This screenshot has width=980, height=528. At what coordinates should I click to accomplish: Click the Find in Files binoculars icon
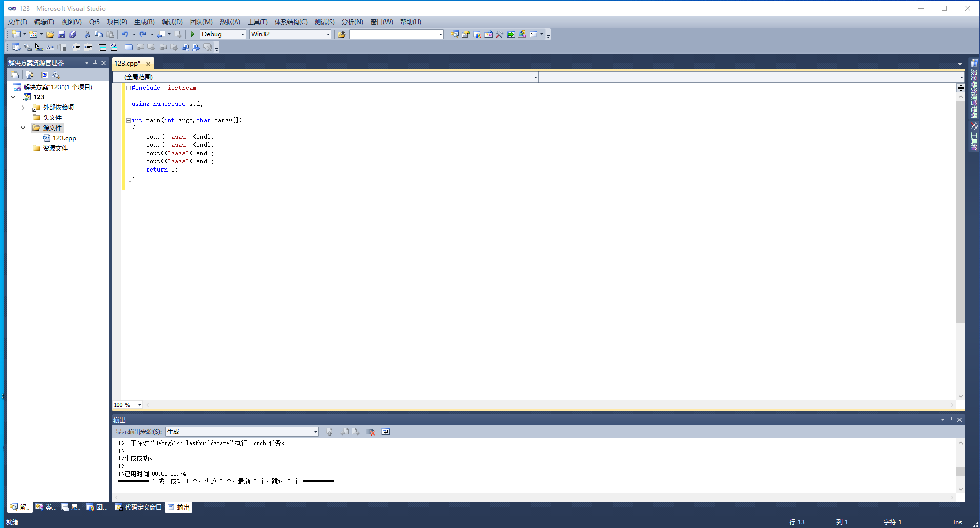coord(341,34)
